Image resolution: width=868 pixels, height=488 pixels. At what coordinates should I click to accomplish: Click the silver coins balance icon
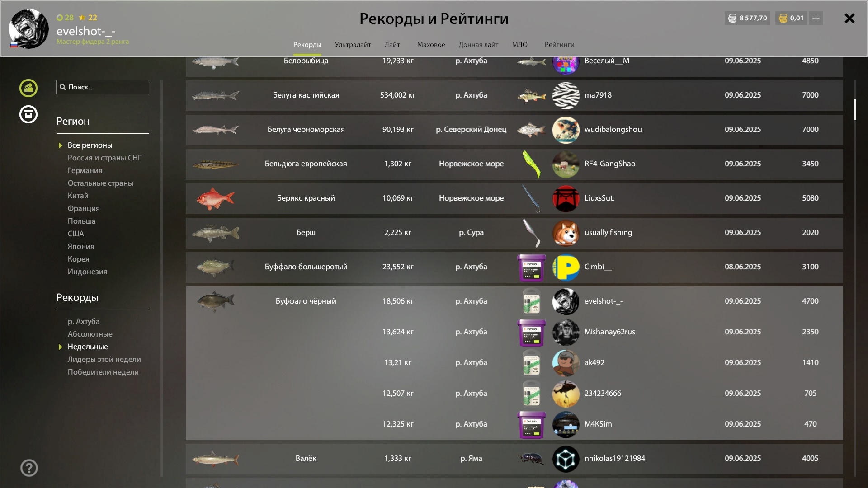[x=732, y=18]
